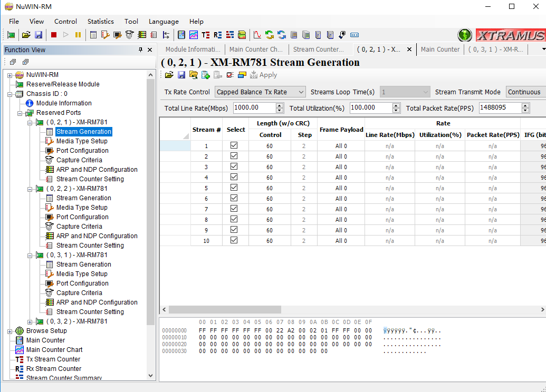Add a new stream with green plus icon
The width and height of the screenshot is (546, 392).
206,75
